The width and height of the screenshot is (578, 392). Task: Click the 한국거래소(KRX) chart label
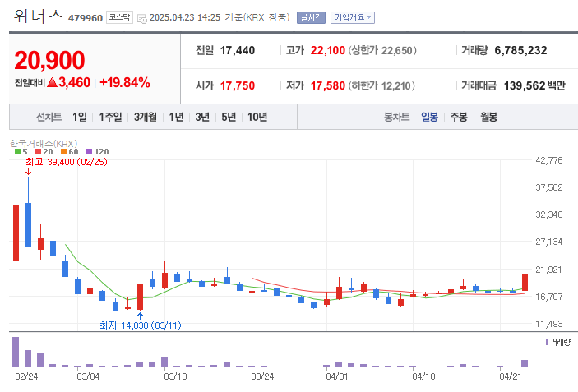(43, 143)
